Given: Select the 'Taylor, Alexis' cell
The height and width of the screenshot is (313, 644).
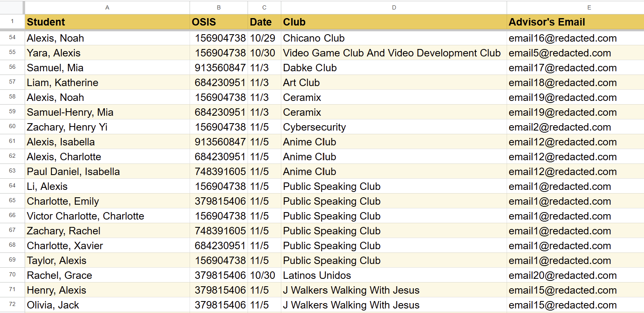Looking at the screenshot, I should [x=107, y=260].
